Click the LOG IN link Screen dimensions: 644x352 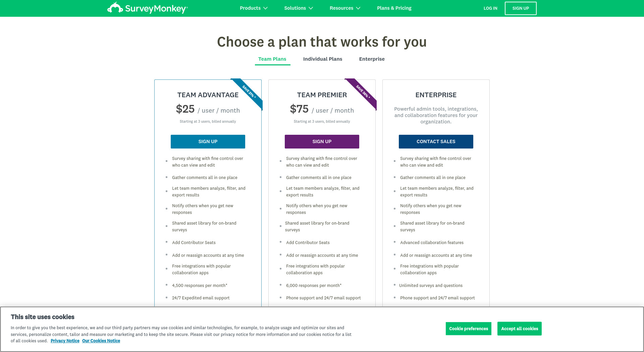click(x=490, y=8)
